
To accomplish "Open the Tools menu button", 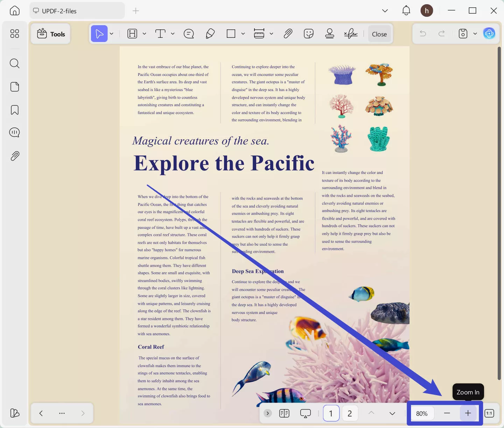I will [x=51, y=34].
